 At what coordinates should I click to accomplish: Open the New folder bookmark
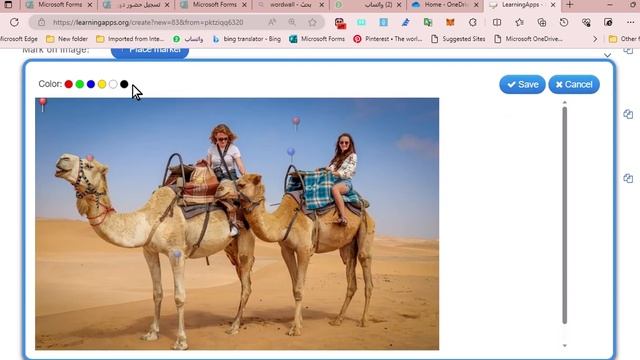click(67, 39)
